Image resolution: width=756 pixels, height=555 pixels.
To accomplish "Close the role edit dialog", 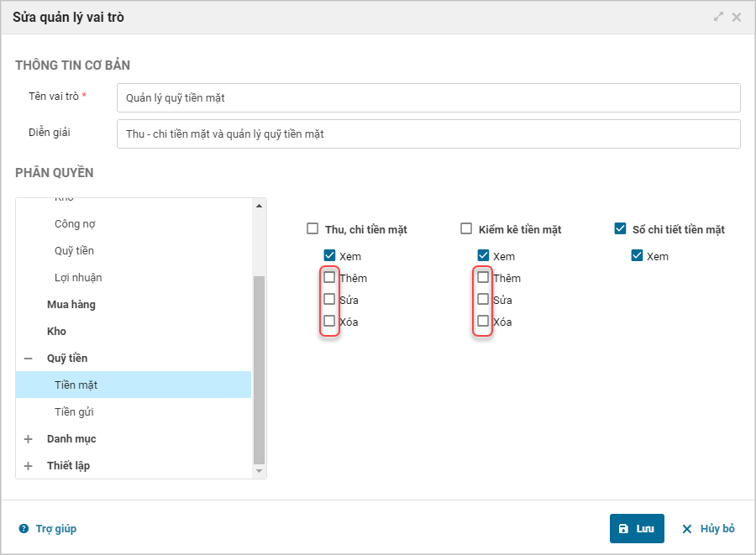I will pyautogui.click(x=737, y=17).
